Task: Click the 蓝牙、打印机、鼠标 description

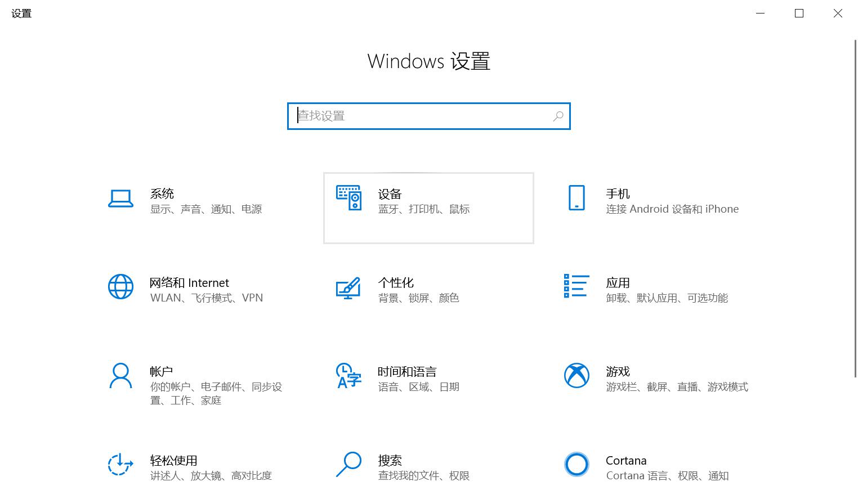Action: click(424, 209)
